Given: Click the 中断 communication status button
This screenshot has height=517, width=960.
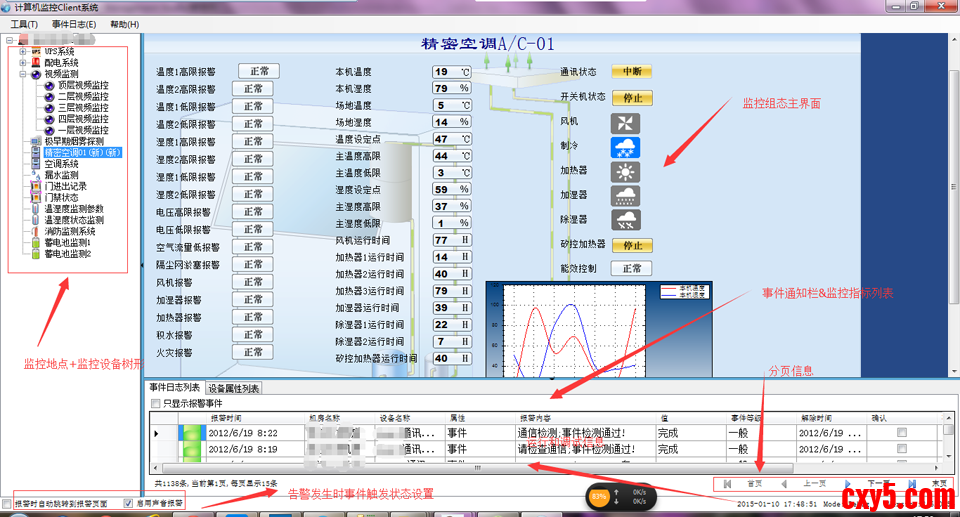Looking at the screenshot, I should pos(631,72).
